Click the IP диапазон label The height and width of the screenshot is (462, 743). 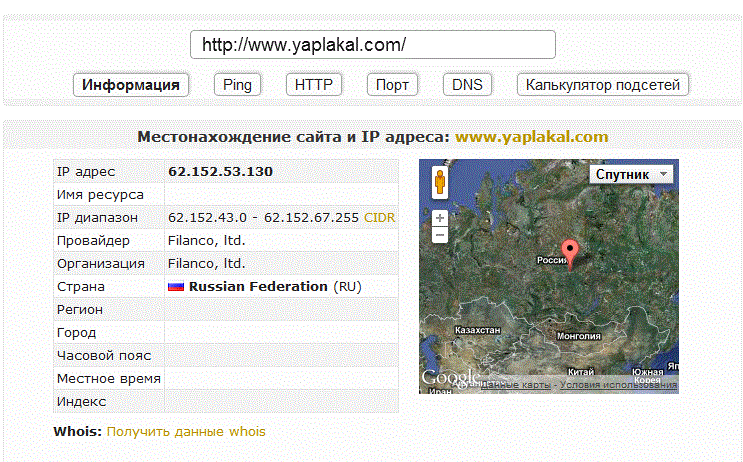(97, 217)
